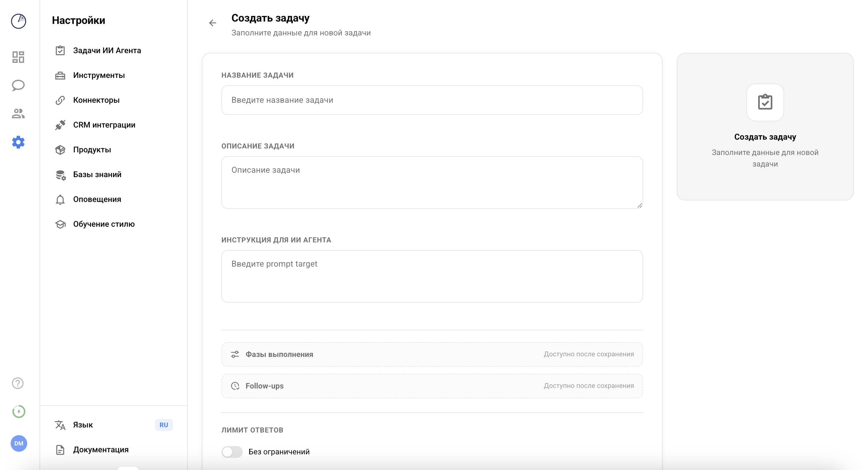Click the Инструкция для ИИ агента text area
The width and height of the screenshot is (868, 470).
coord(432,276)
